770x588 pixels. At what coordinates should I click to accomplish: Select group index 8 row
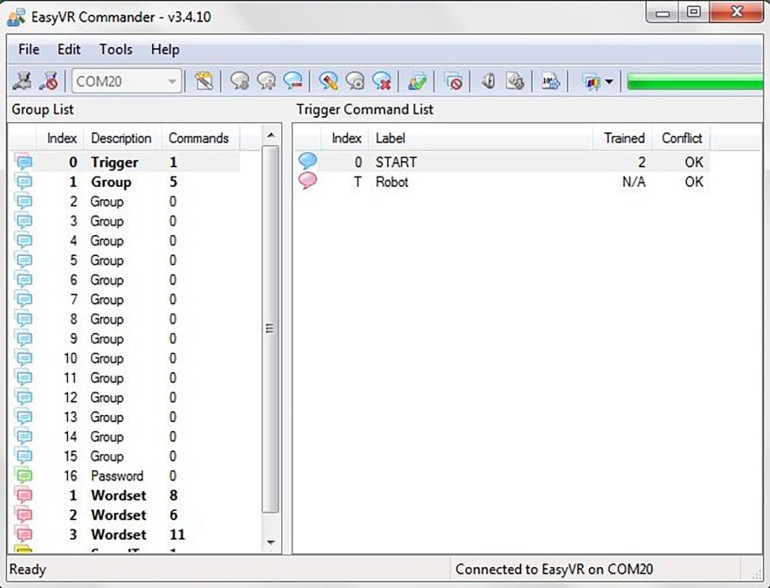point(125,319)
